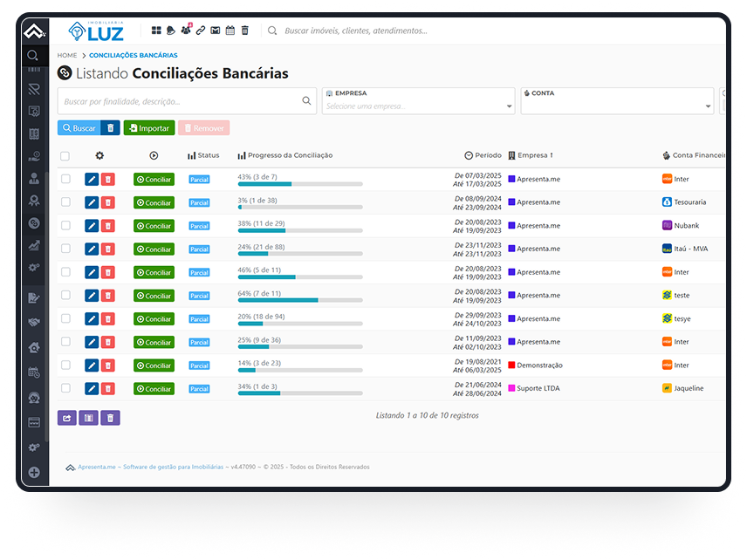The image size is (747, 560).
Task: Click the purple export share icon button
Action: (x=66, y=418)
